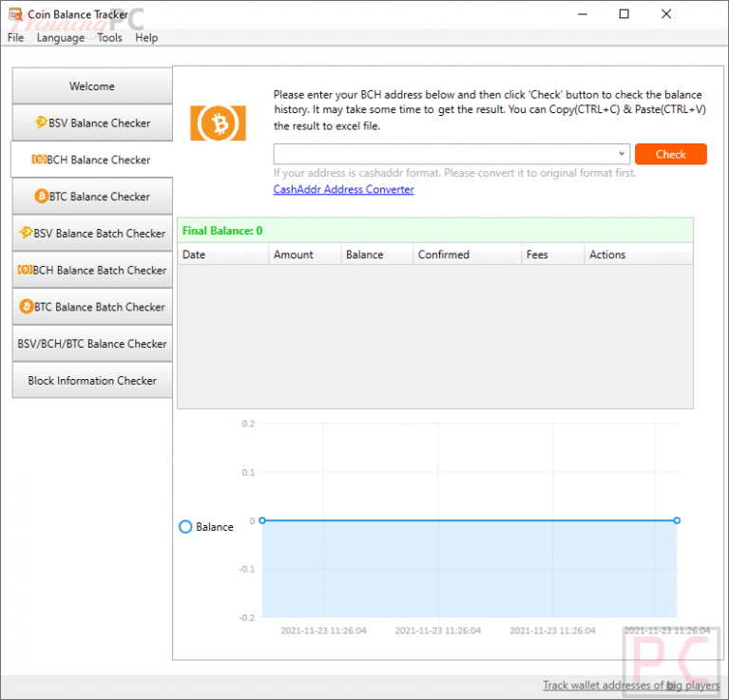The height and width of the screenshot is (700, 729).
Task: Maximize the Coin Balance Tracker window
Action: pyautogui.click(x=623, y=14)
